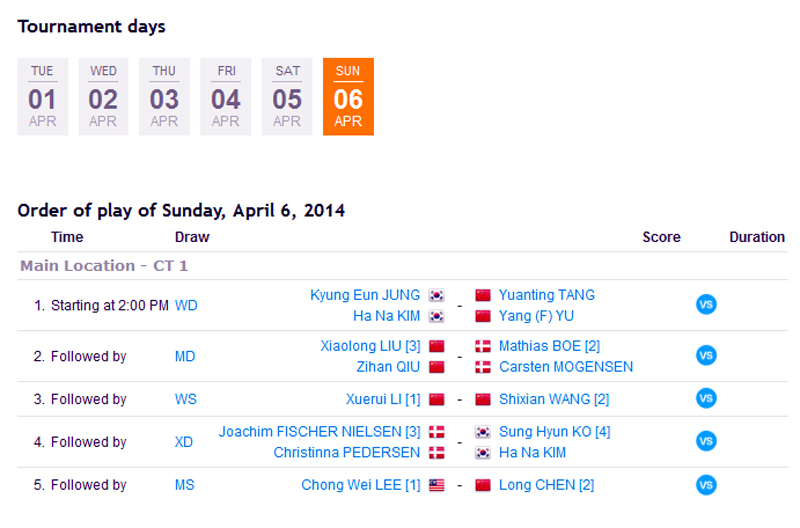Open Chong Wei LEE player profile
800x528 pixels.
pyautogui.click(x=361, y=485)
